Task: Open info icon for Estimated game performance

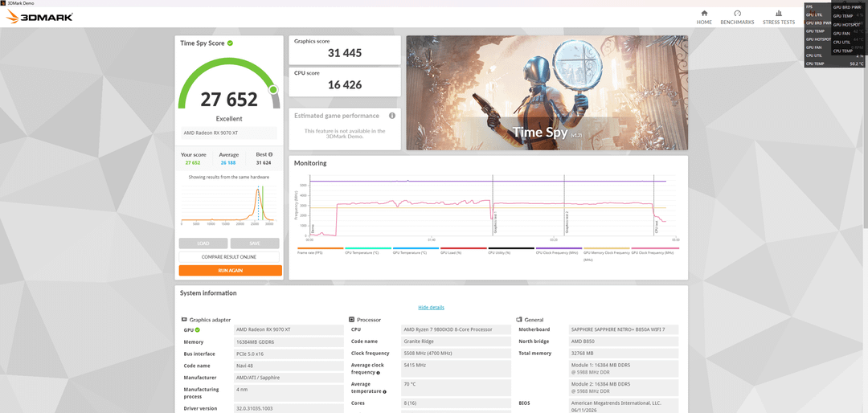Action: point(392,116)
